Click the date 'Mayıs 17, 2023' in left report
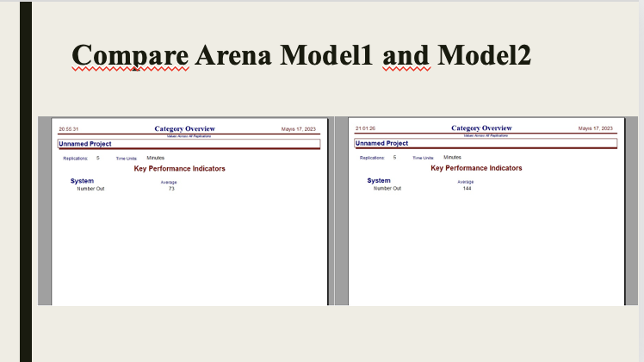Screen dimensions: 644x362 299,129
